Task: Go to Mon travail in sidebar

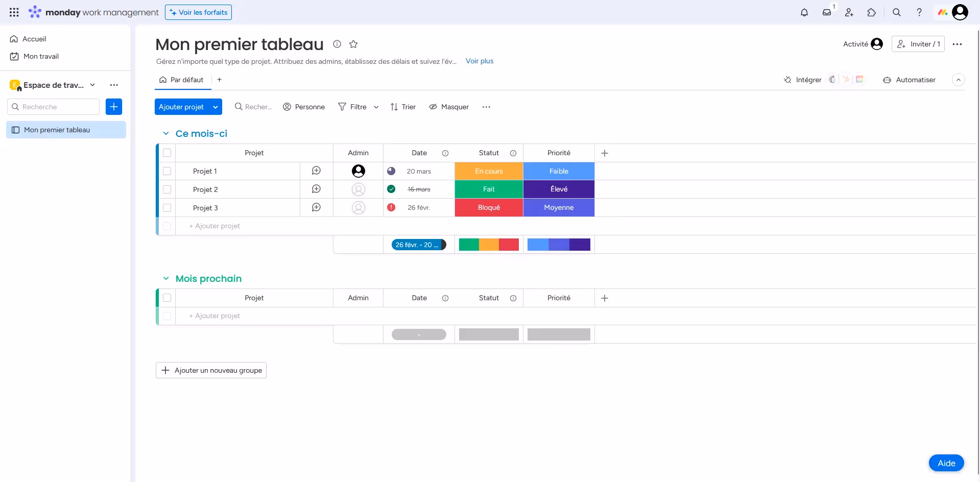Action: [x=41, y=56]
